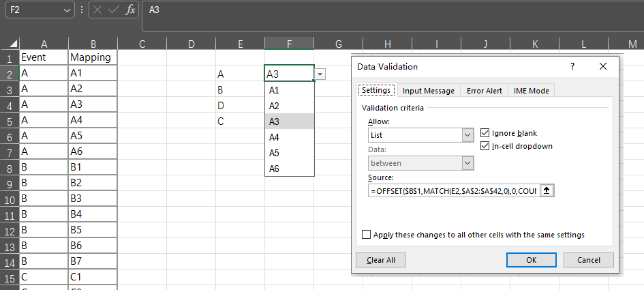Click cell E2 containing A
The height and width of the screenshot is (290, 644).
(241, 74)
